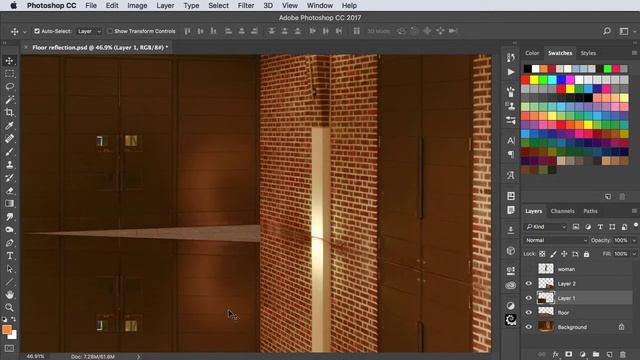Open the Layer menu
This screenshot has height=360, width=640.
tap(165, 5)
